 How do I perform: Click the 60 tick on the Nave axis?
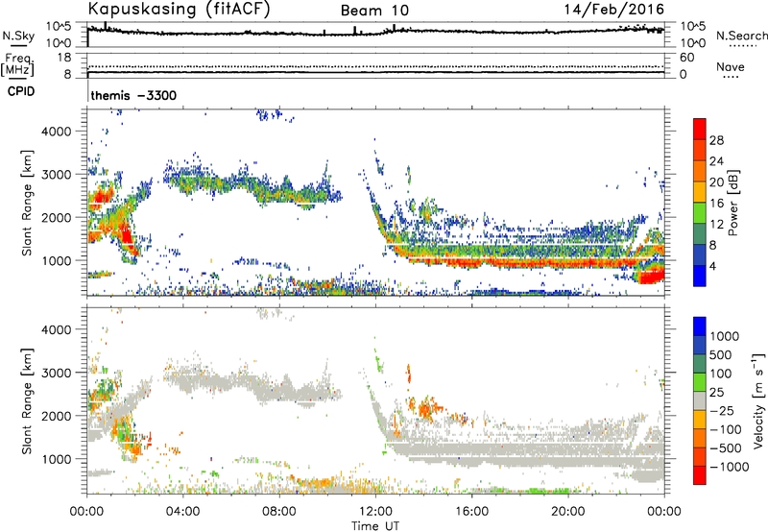click(x=686, y=58)
